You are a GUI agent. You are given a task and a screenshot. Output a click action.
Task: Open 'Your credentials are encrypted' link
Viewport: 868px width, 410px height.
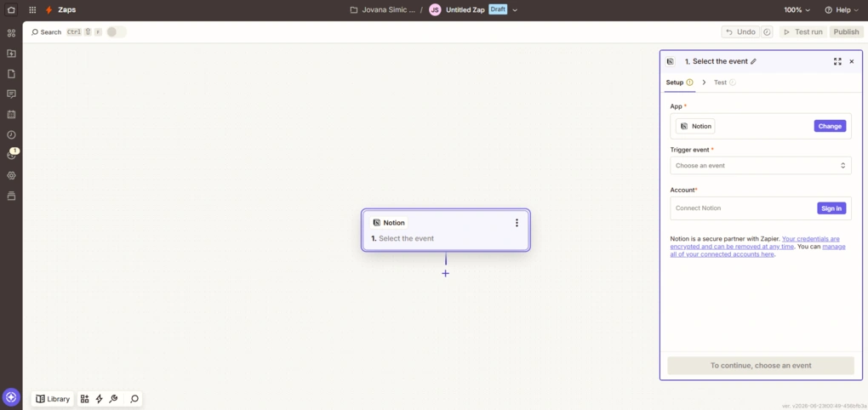(755, 242)
